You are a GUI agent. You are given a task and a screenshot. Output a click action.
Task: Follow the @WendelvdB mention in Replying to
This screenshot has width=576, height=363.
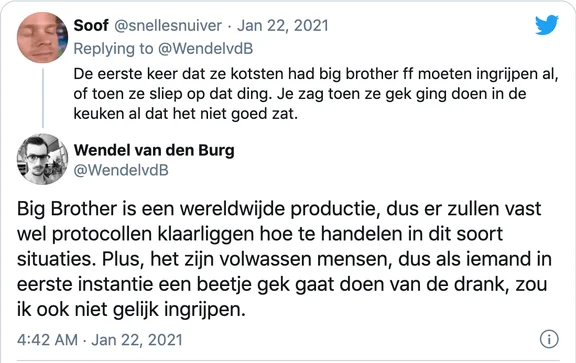205,49
